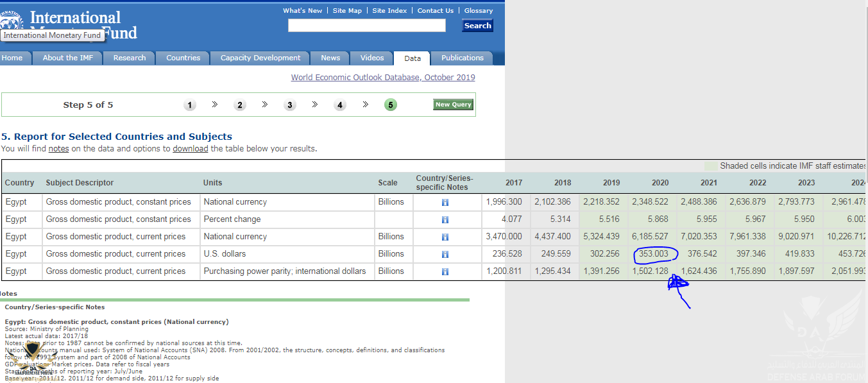Click the 376.542 value for 2021
The width and height of the screenshot is (868, 383).
pyautogui.click(x=702, y=254)
